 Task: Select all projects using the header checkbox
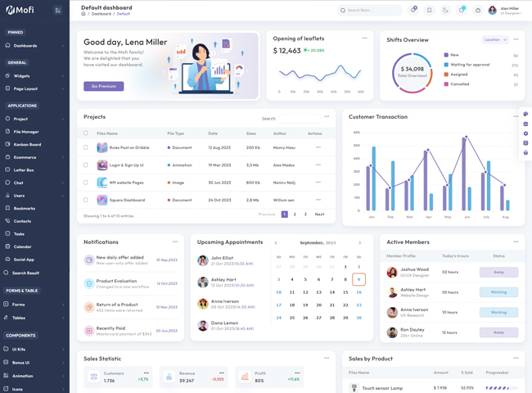86,133
